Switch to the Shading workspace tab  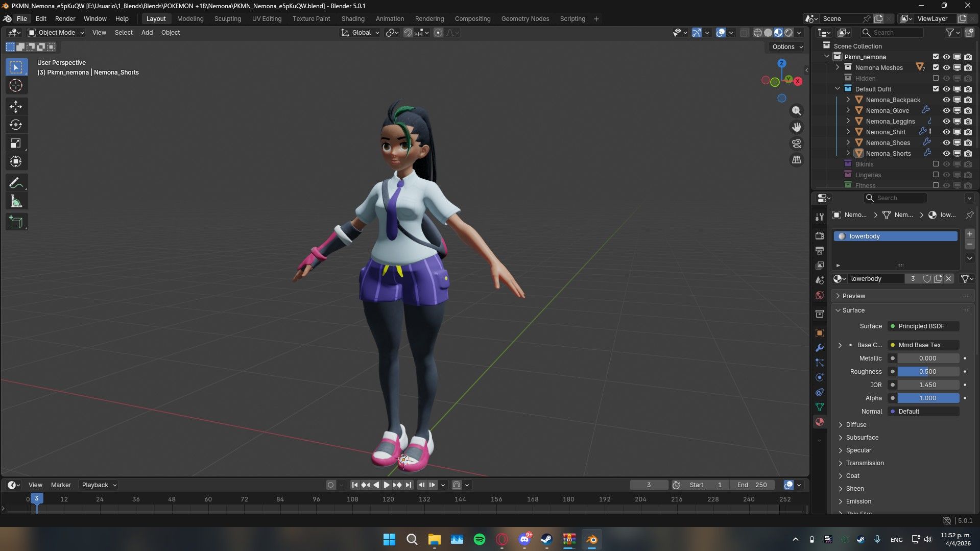coord(353,19)
